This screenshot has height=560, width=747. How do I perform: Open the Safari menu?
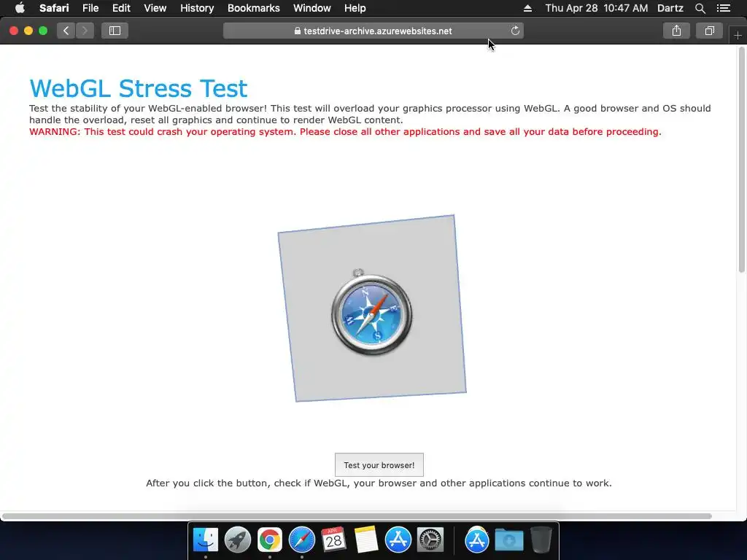[x=54, y=8]
